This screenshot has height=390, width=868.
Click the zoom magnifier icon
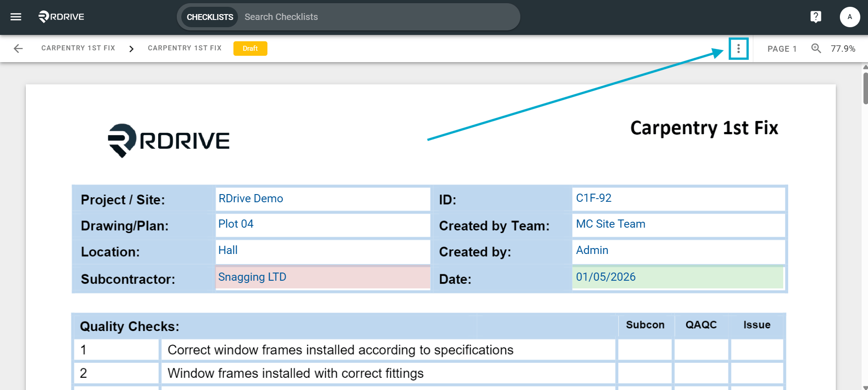point(816,49)
